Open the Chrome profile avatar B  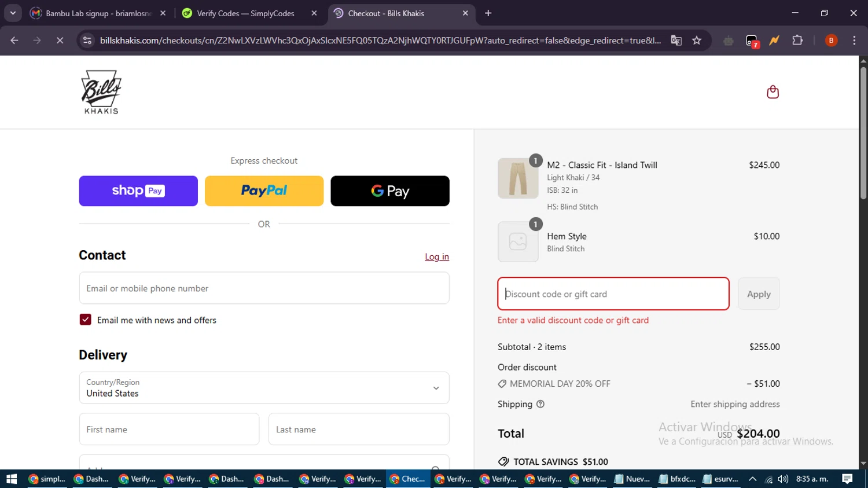point(831,41)
